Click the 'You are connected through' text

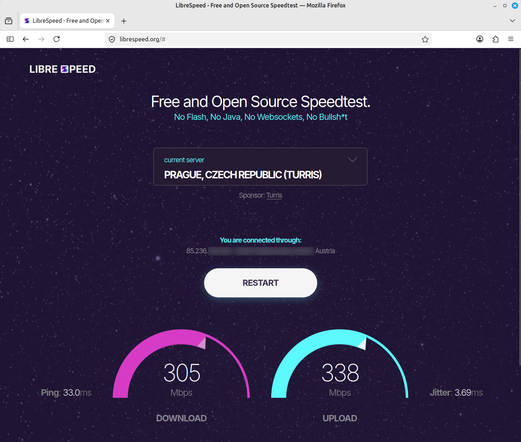(x=260, y=240)
